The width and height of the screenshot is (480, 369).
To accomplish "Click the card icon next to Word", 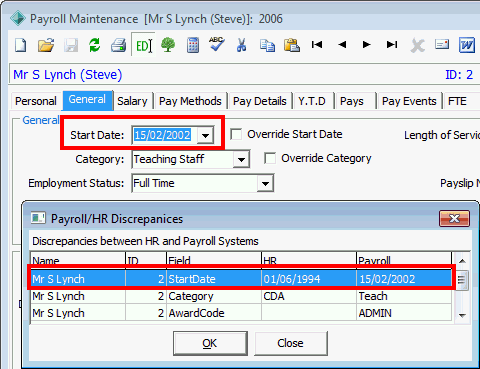I will (x=442, y=44).
